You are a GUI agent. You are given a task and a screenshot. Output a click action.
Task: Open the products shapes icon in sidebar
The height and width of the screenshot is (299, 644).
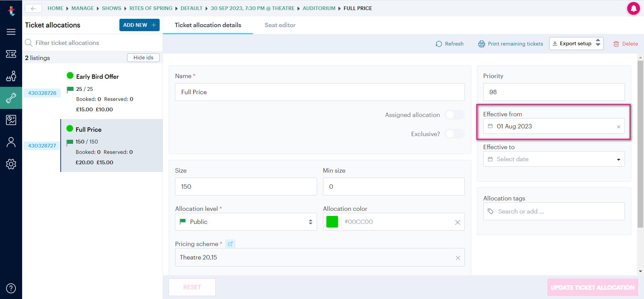(x=11, y=76)
